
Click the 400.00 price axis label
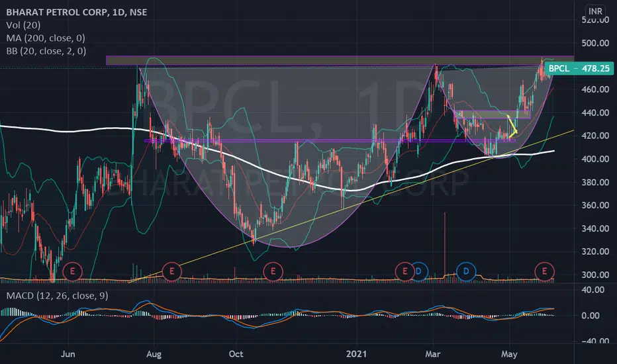tap(595, 159)
